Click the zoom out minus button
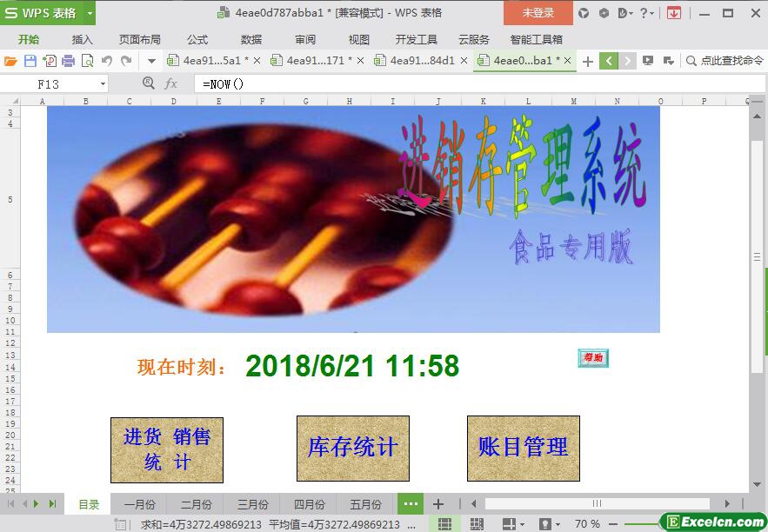This screenshot has width=768, height=532. (x=612, y=524)
